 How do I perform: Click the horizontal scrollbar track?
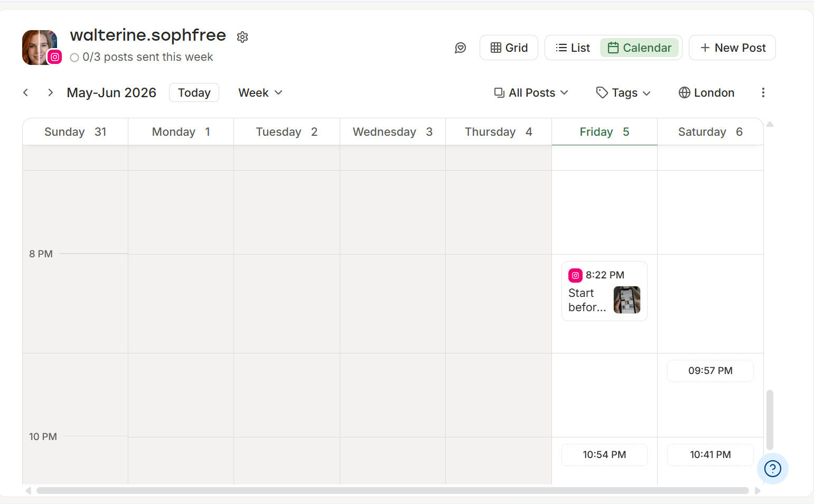point(392,491)
